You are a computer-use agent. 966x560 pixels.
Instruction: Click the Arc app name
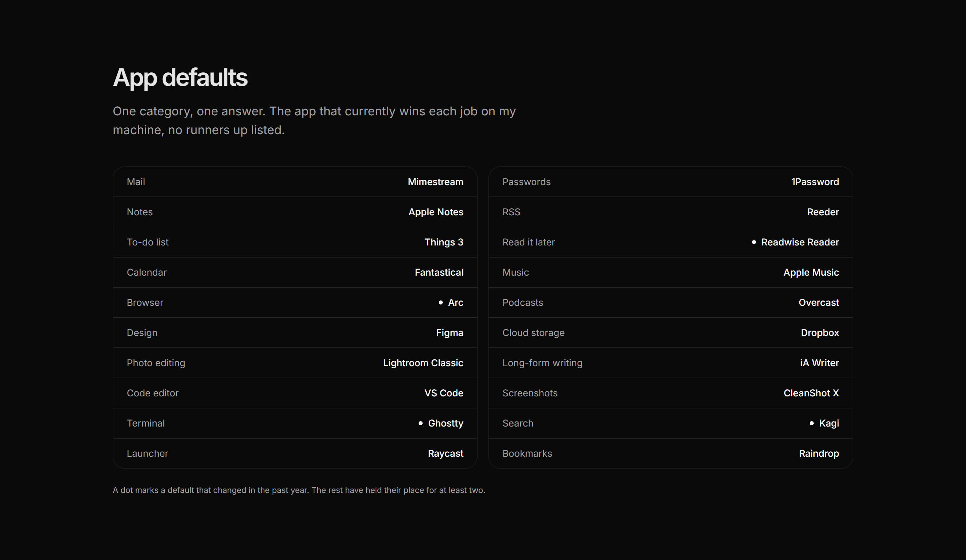point(456,302)
